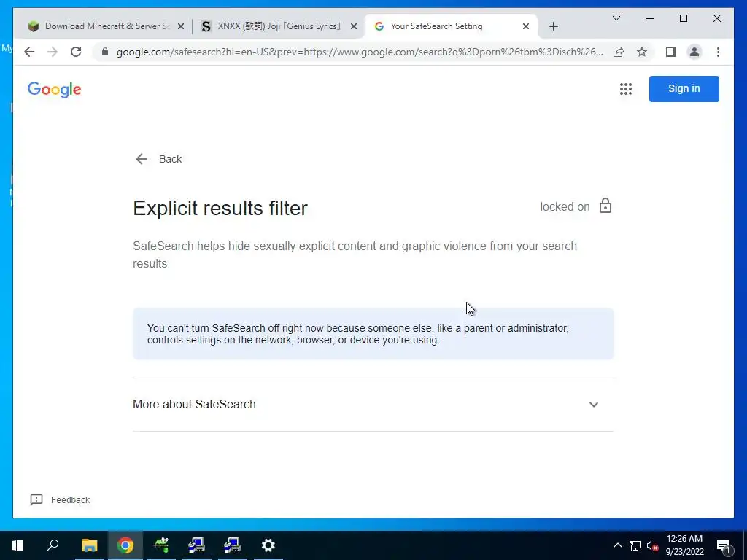Open the Chrome profile avatar
The width and height of the screenshot is (747, 560).
pos(694,52)
